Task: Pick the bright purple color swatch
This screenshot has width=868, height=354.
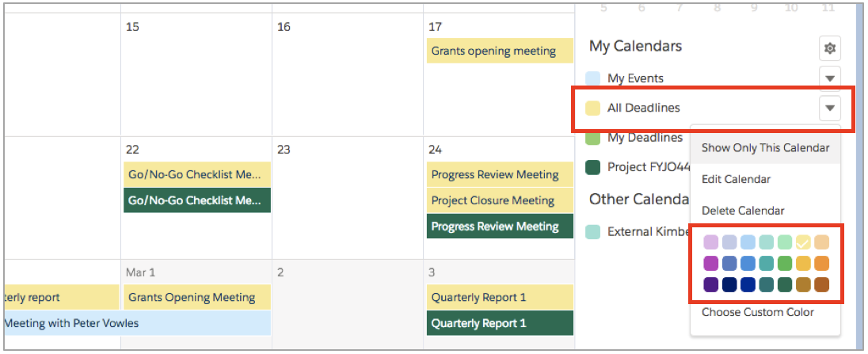Action: tap(710, 263)
